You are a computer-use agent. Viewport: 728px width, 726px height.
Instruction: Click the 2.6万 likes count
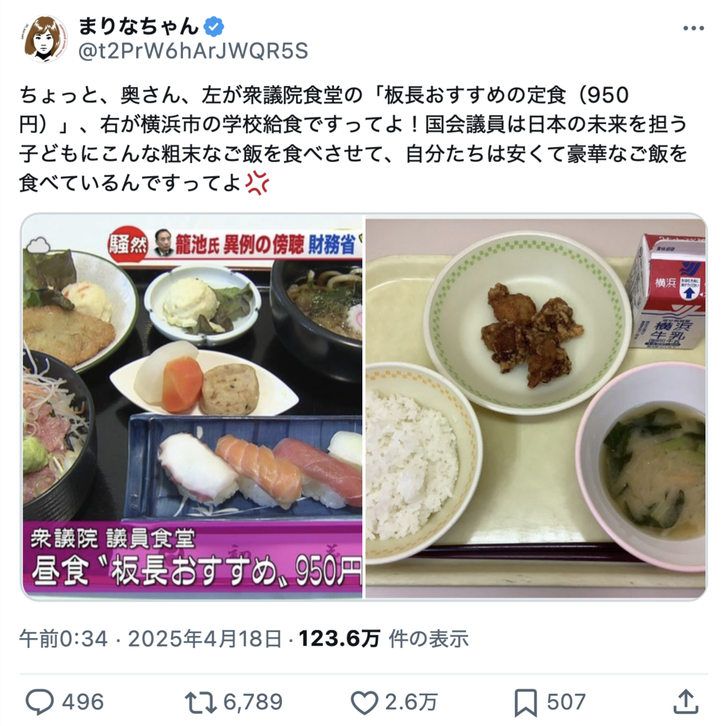[x=411, y=702]
